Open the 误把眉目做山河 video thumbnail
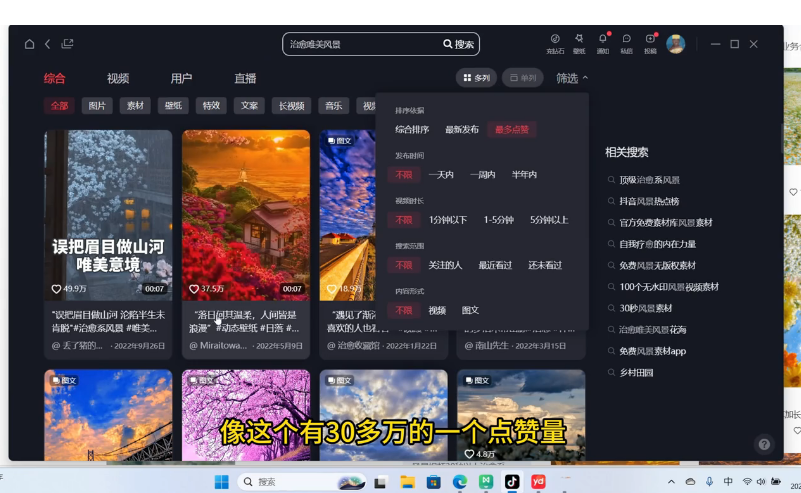The width and height of the screenshot is (801, 493). click(x=108, y=215)
